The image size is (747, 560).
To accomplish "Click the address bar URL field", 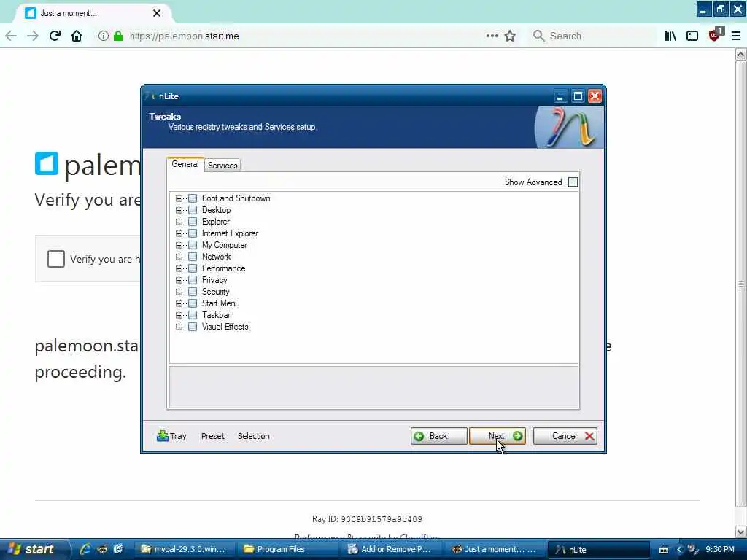I will [x=305, y=36].
